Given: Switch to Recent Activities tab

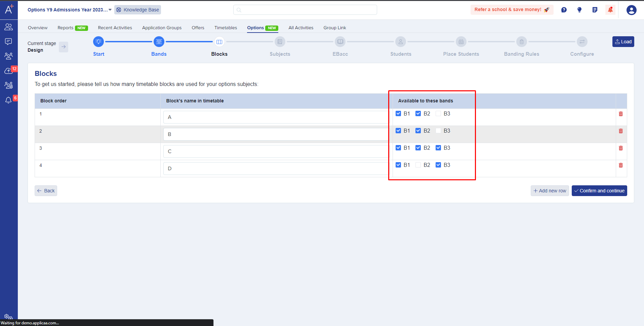Looking at the screenshot, I should pos(115,28).
